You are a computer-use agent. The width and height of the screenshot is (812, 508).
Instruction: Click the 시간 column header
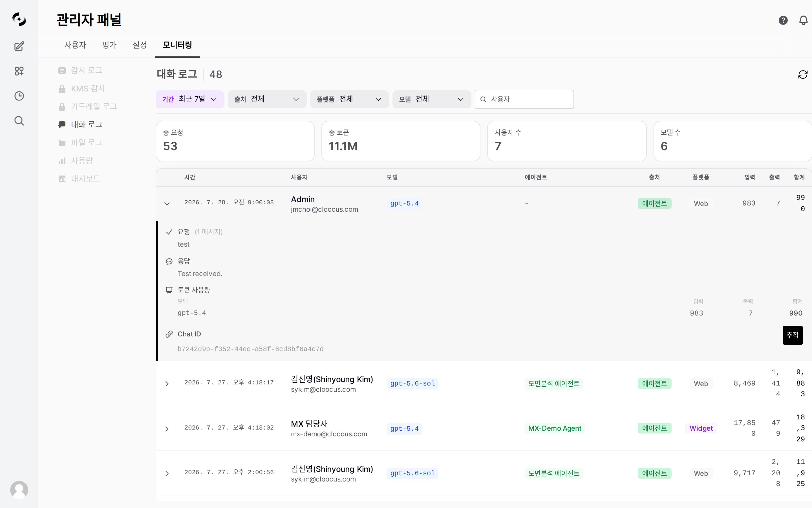coord(190,177)
